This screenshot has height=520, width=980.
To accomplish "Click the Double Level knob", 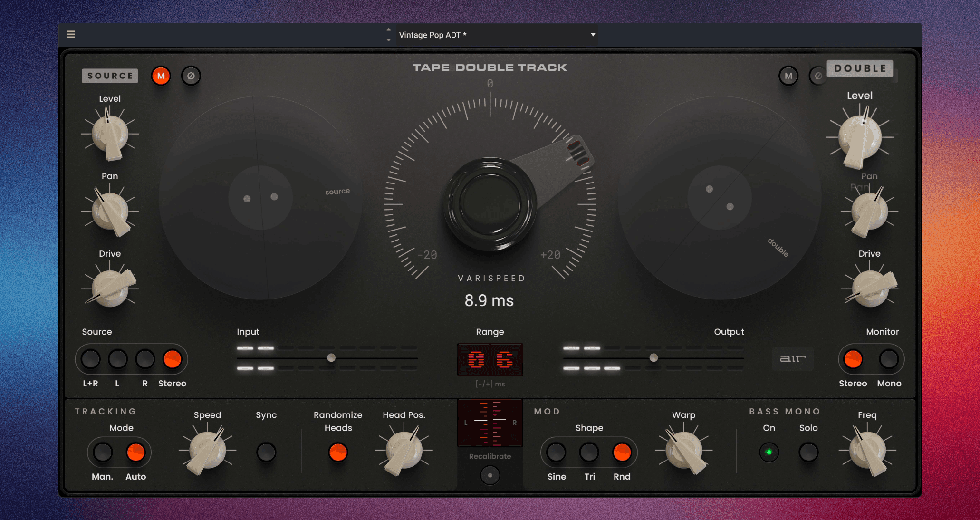I will click(x=860, y=137).
